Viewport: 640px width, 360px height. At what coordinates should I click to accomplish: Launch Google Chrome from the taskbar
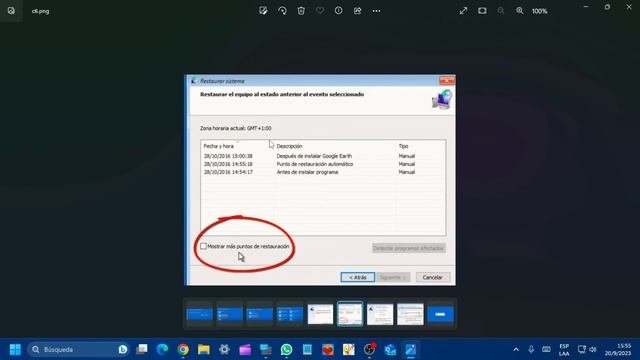click(x=183, y=349)
